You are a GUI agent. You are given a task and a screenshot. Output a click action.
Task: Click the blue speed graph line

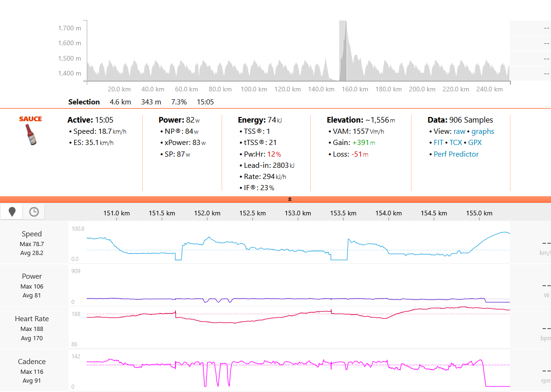click(x=280, y=251)
